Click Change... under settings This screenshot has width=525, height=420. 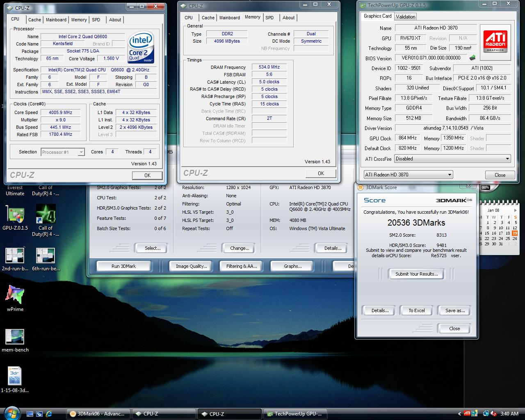240,248
